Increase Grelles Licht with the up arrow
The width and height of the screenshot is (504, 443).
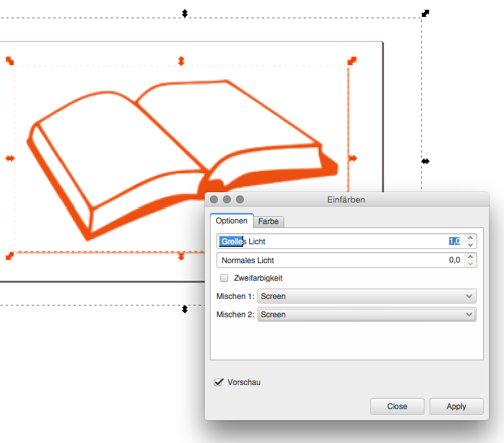click(x=471, y=238)
